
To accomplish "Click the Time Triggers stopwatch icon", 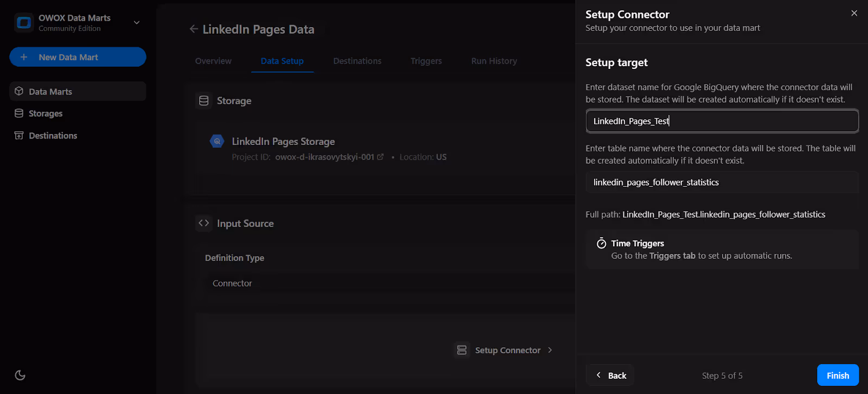I will pos(601,243).
